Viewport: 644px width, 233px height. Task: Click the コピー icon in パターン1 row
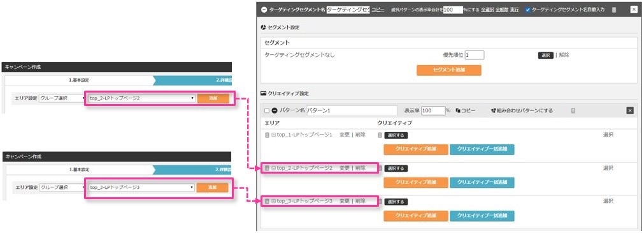458,110
